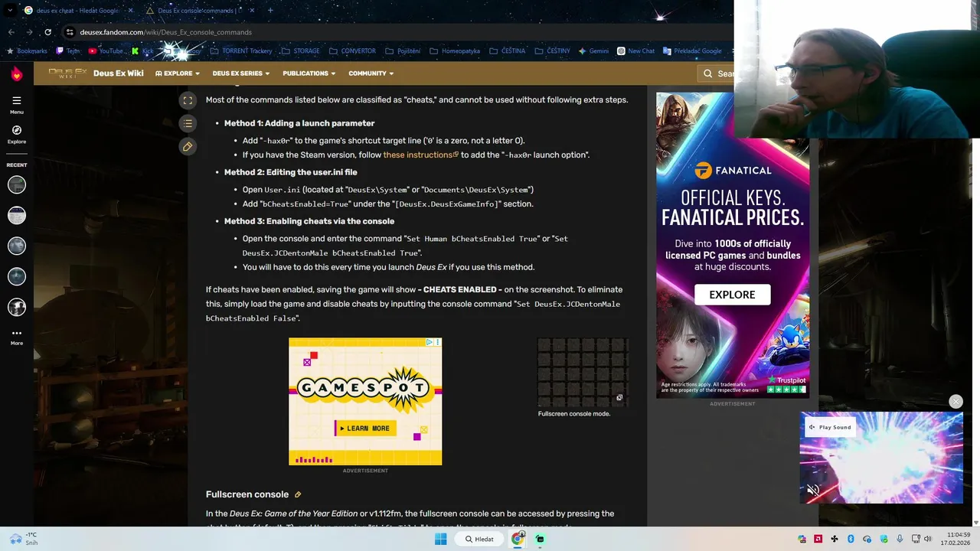This screenshot has width=980, height=551.
Task: Click the wiki search magnifier icon
Action: pos(708,73)
